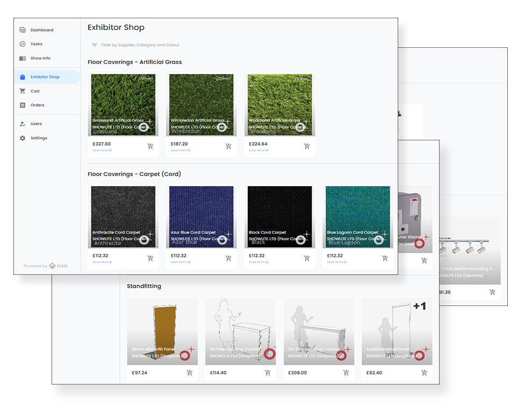Open the Settings page
This screenshot has width=532, height=413.
click(x=39, y=138)
